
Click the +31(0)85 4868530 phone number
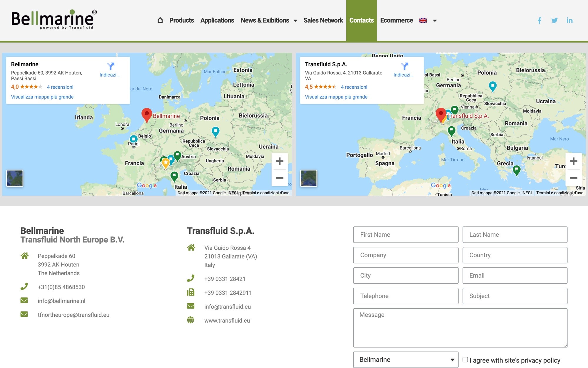pyautogui.click(x=61, y=287)
